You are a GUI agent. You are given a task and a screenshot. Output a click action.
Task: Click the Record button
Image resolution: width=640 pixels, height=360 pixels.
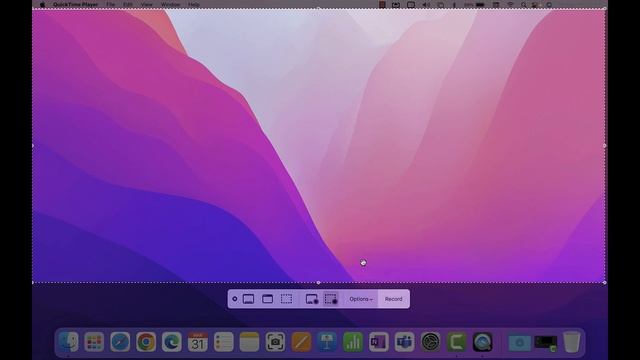point(393,299)
